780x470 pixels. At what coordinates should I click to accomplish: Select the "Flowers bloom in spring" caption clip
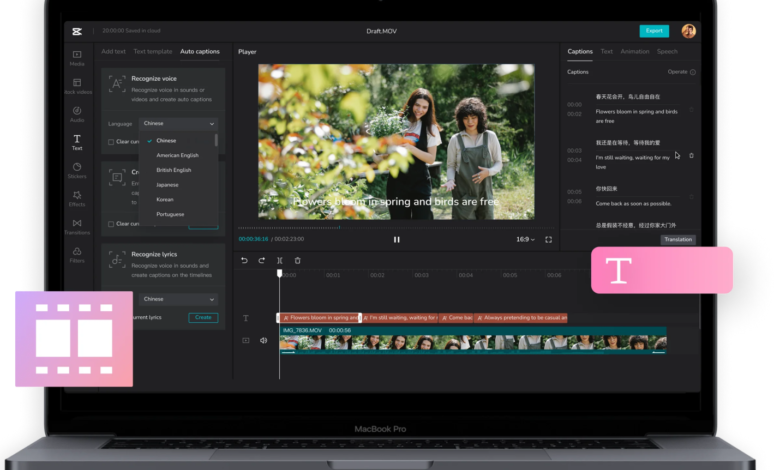(x=319, y=318)
